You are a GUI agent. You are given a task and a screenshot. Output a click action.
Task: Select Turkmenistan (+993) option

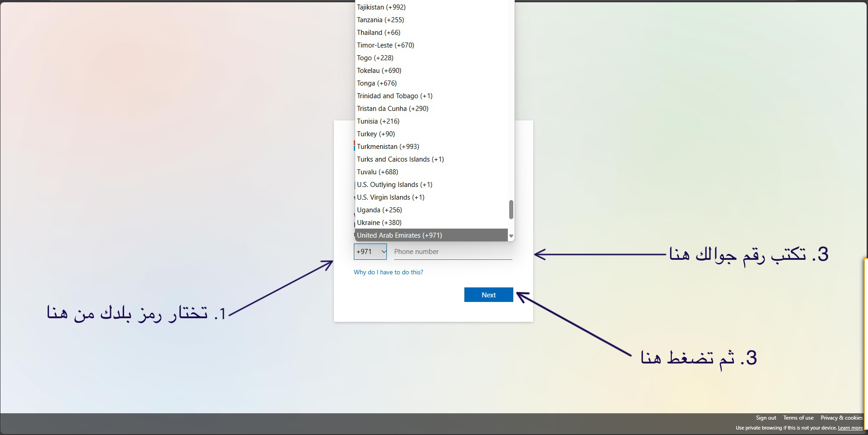click(x=388, y=147)
